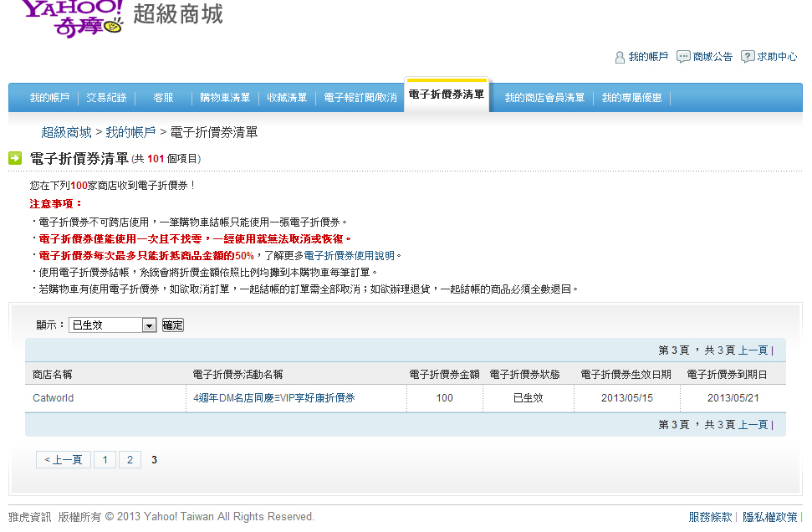The width and height of the screenshot is (812, 532).
Task: Click the 求助中心 question mark icon
Action: 748,57
